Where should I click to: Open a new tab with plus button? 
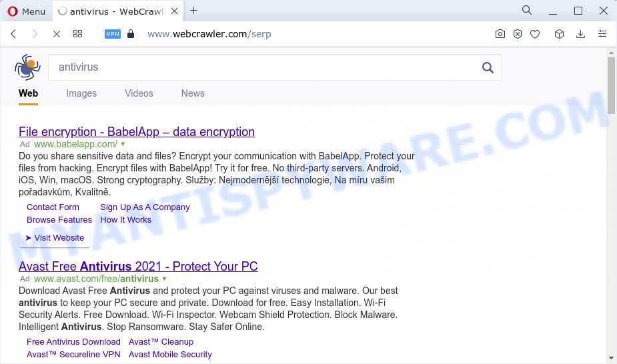193,11
